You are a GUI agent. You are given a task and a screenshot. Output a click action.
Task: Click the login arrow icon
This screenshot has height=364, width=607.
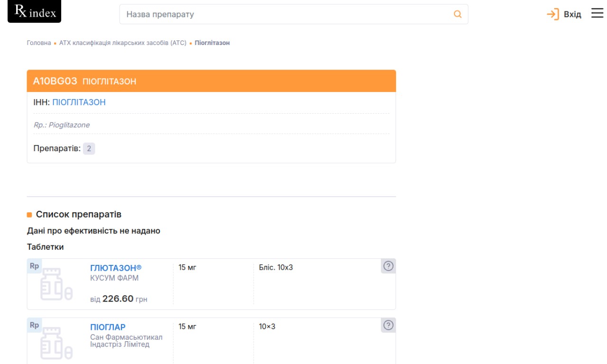click(553, 14)
